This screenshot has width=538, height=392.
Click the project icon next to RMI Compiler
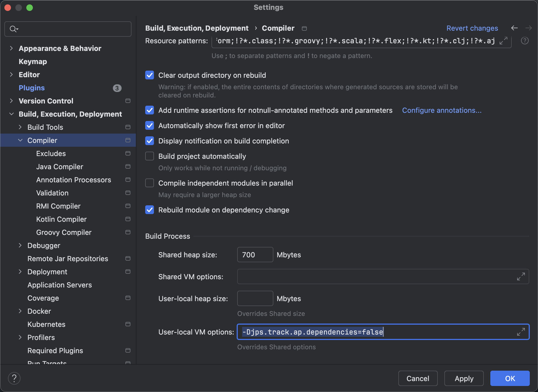point(128,206)
